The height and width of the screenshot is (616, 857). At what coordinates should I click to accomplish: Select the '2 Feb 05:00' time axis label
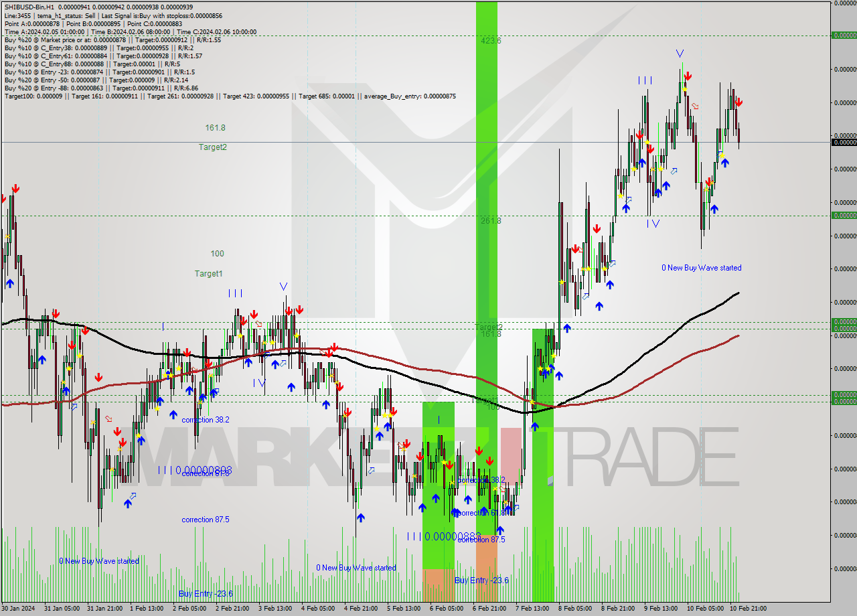pos(189,609)
